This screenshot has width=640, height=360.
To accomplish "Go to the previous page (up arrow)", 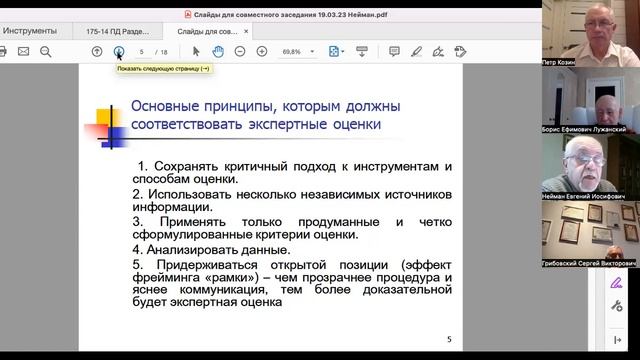I will 97,51.
